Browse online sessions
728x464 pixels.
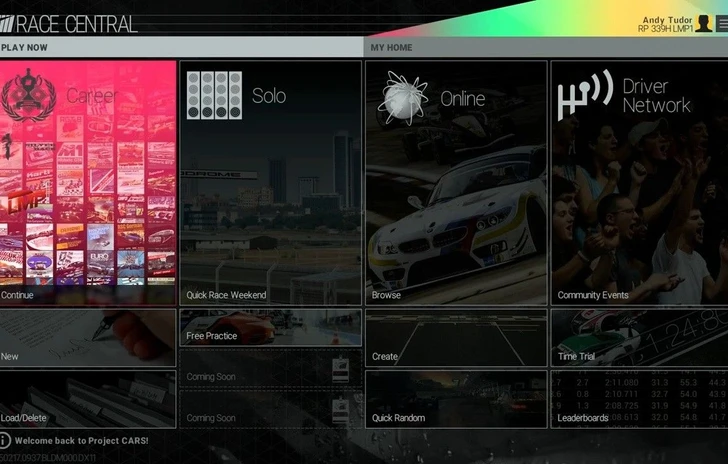click(456, 183)
